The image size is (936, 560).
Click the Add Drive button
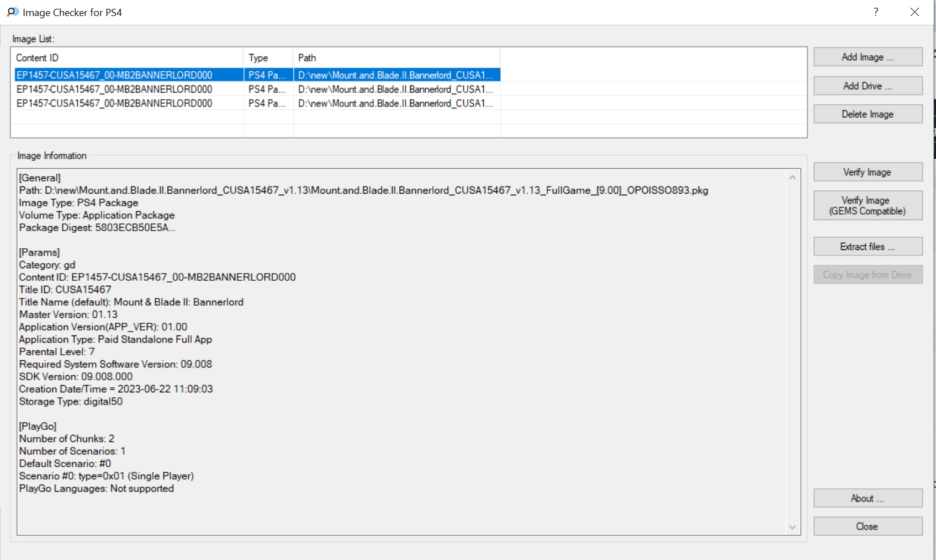pos(868,86)
